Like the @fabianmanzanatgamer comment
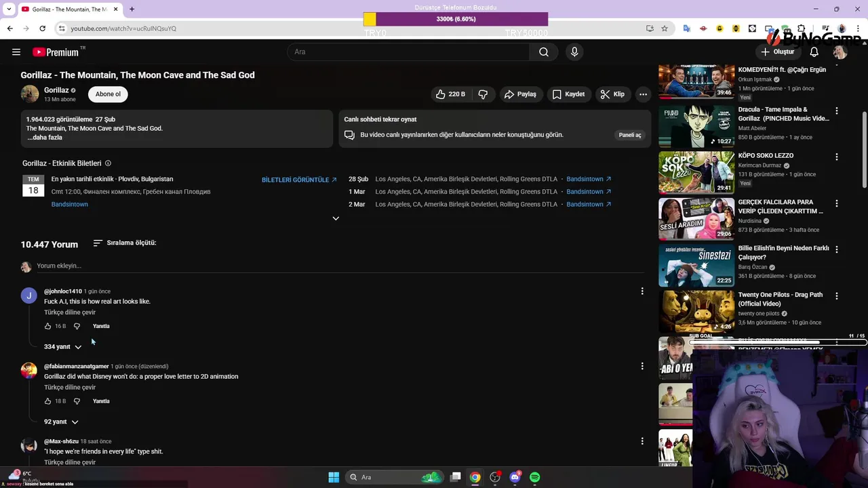868x488 pixels. pos(47,401)
